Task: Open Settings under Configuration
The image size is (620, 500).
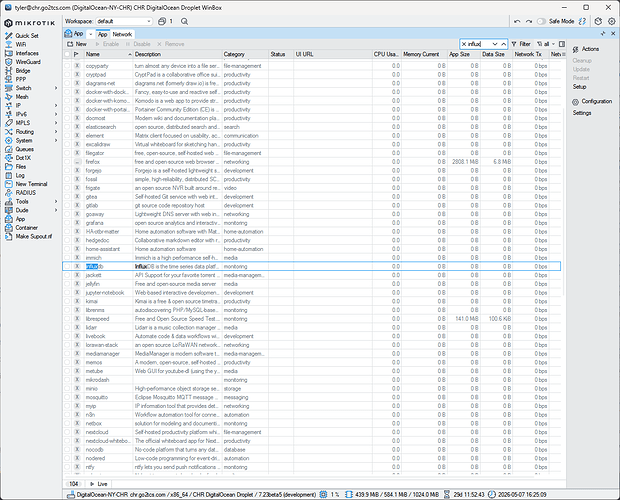Action: [x=582, y=113]
